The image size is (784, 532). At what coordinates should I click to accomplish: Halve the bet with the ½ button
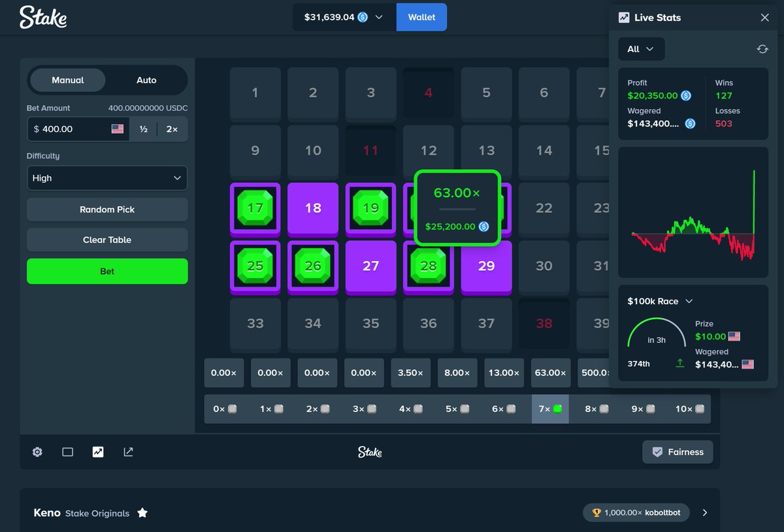tap(143, 129)
